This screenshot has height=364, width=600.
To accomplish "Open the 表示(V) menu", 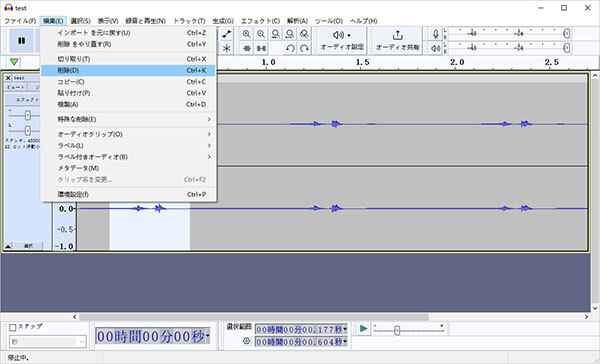I will coord(108,21).
